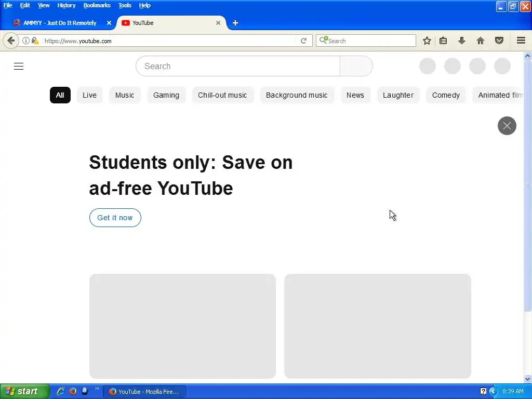Show your bookmarks list icon
Viewport: 532px width, 399px height.
(x=443, y=41)
